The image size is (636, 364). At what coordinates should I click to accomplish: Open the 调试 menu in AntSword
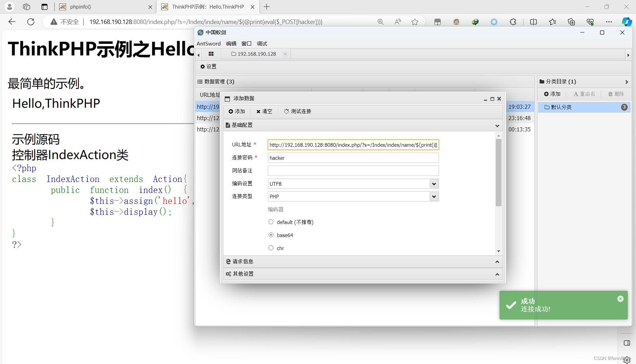(x=262, y=44)
